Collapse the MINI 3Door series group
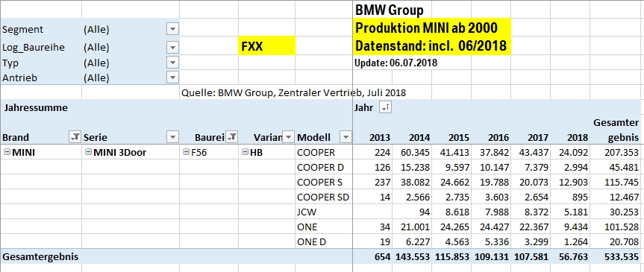This screenshot has width=644, height=272. (x=88, y=152)
